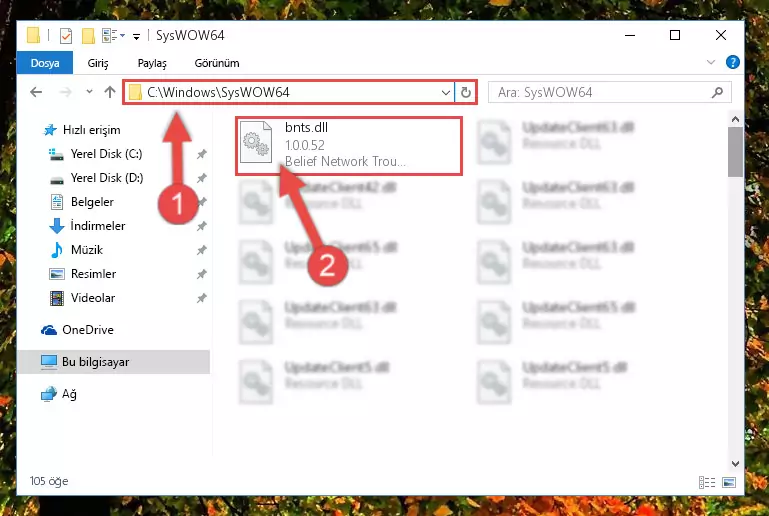
Task: Click the folder icon in the title bar
Action: click(x=33, y=35)
